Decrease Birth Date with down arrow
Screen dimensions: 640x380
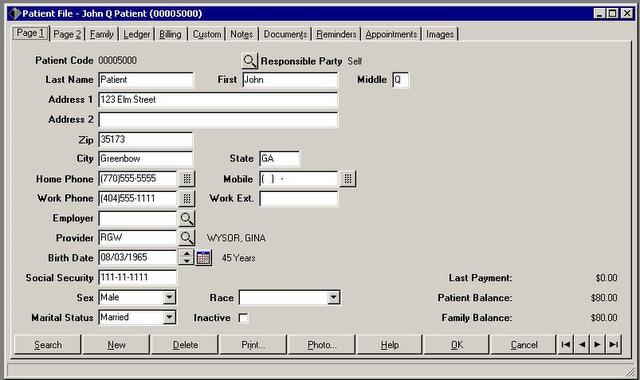(186, 261)
